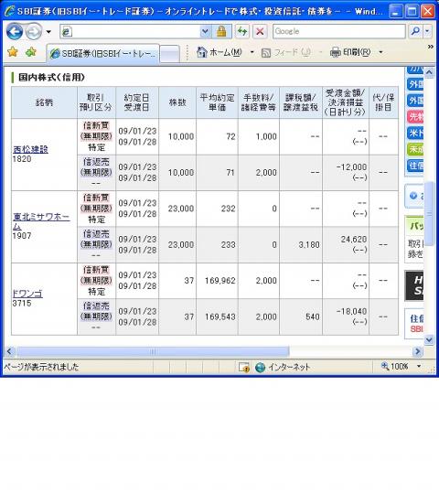This screenshot has height=504, width=439.
Task: Click the address bar input field
Action: pyautogui.click(x=130, y=31)
